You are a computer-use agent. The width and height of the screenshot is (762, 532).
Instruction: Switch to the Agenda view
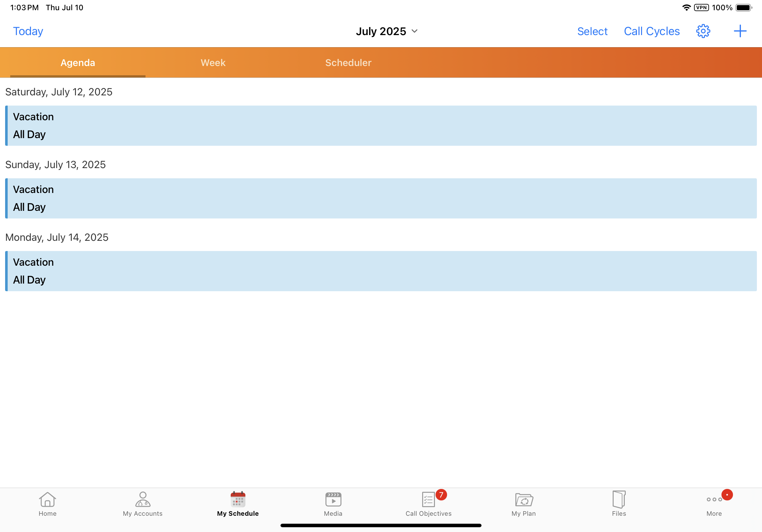78,63
